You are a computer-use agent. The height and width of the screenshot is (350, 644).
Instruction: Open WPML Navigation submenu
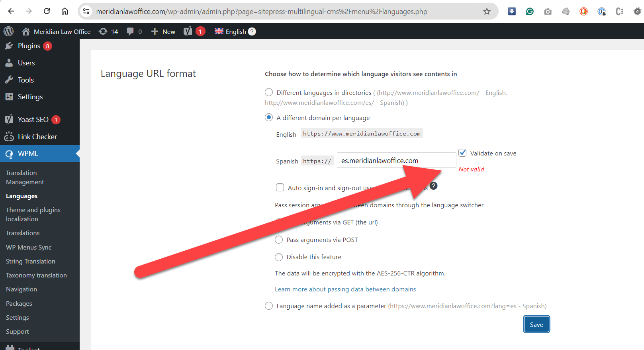click(x=22, y=289)
